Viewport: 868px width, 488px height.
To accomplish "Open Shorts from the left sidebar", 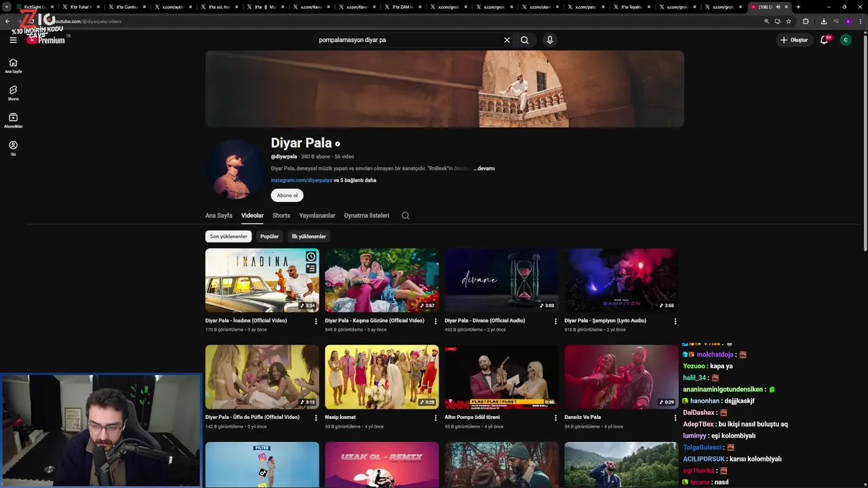I will (x=13, y=93).
